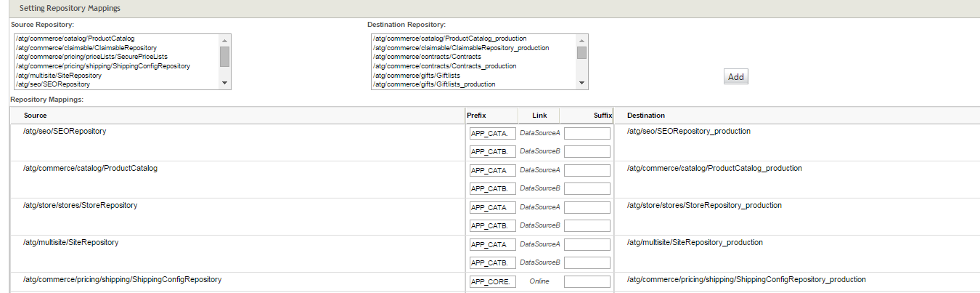Viewport: 980px width, 293px height.
Task: Focus StoreRepository DataSourceB prefix field
Action: pos(493,226)
